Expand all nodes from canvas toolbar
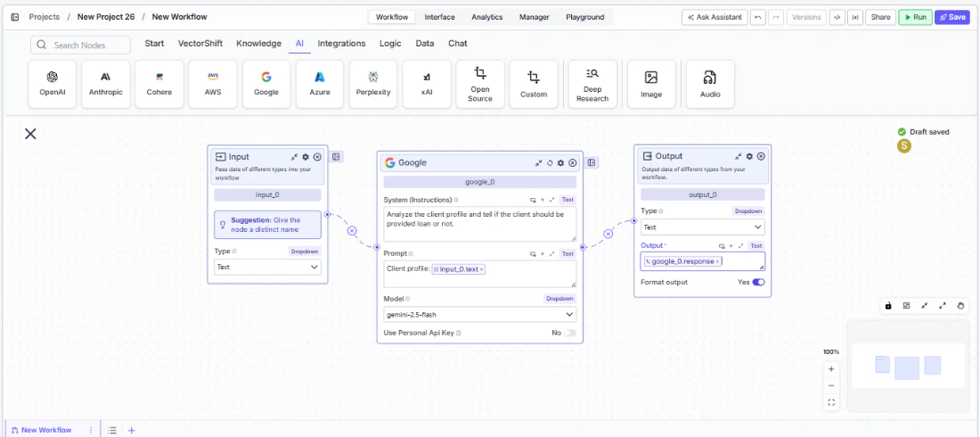 [x=943, y=306]
